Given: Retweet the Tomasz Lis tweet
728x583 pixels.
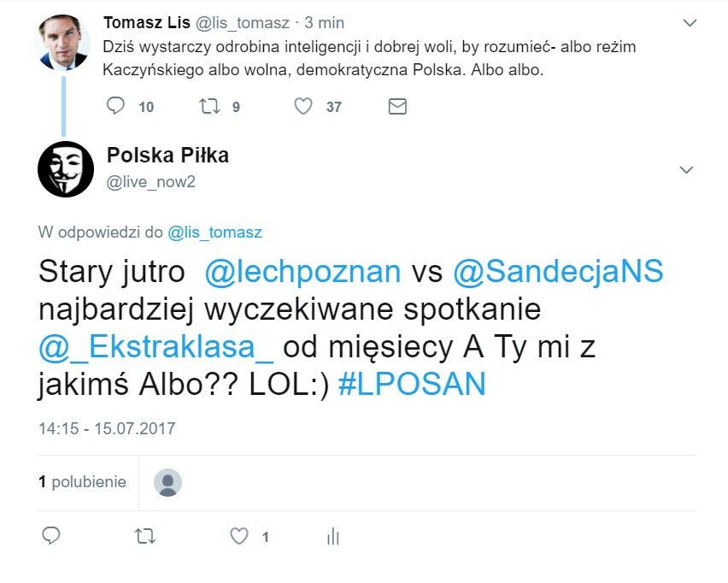Looking at the screenshot, I should tap(209, 106).
